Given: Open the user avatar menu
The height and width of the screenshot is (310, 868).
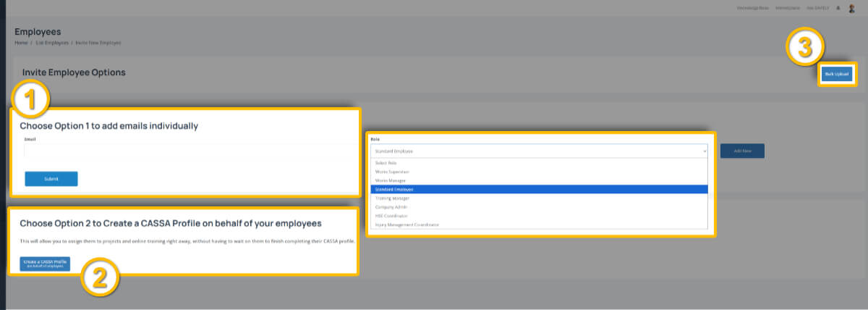Looking at the screenshot, I should coord(852,8).
